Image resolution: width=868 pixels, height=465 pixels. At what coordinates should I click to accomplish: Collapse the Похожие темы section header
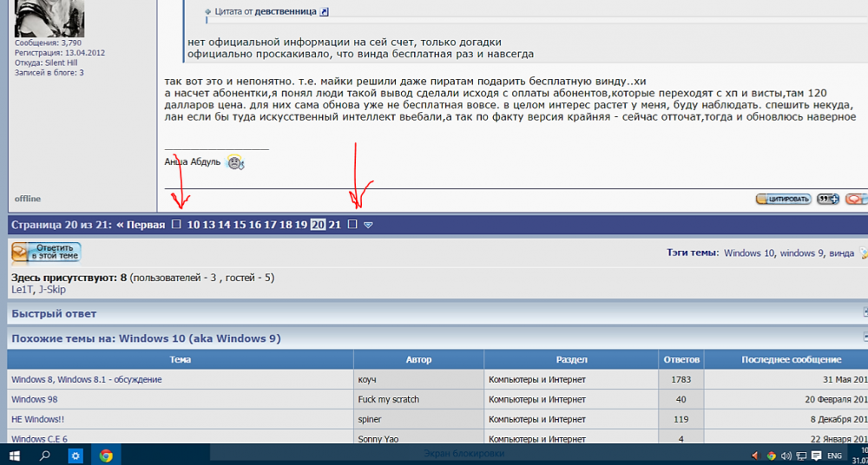tap(865, 337)
